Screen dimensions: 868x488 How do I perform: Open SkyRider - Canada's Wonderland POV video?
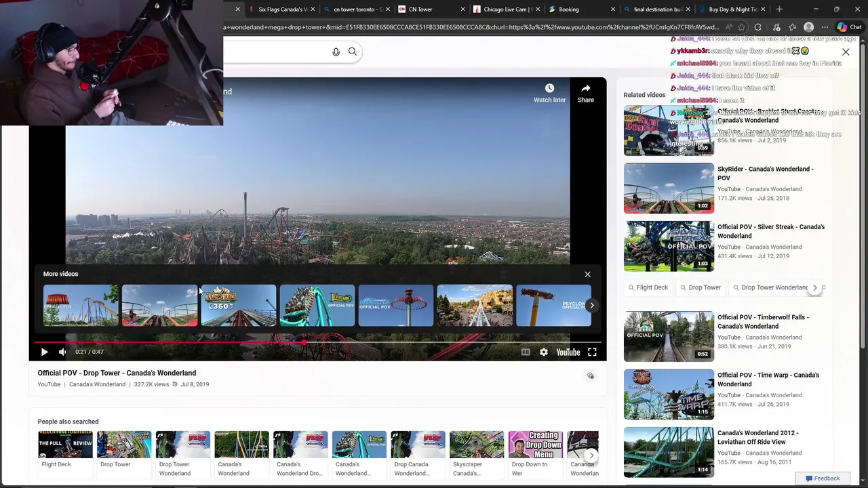point(766,174)
